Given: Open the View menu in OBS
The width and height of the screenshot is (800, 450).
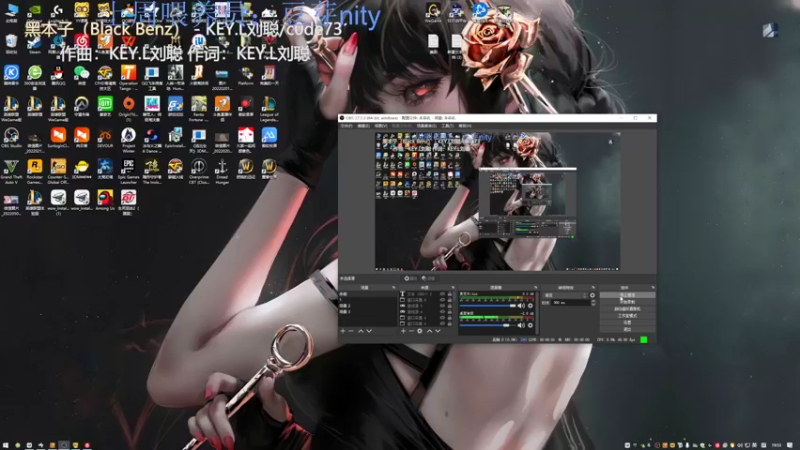Looking at the screenshot, I should (x=381, y=126).
